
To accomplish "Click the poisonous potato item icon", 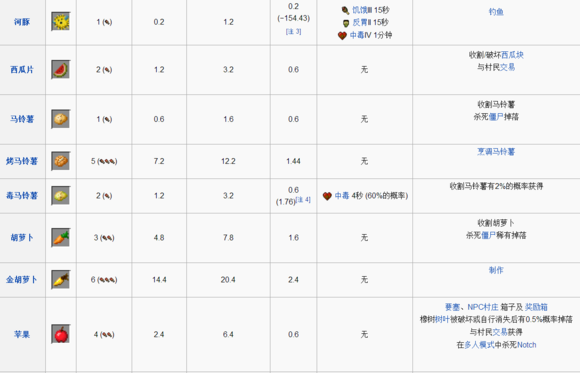I will pyautogui.click(x=61, y=195).
